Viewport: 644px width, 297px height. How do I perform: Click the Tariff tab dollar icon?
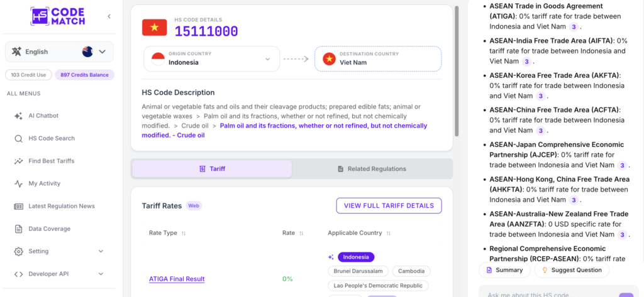[x=202, y=169]
